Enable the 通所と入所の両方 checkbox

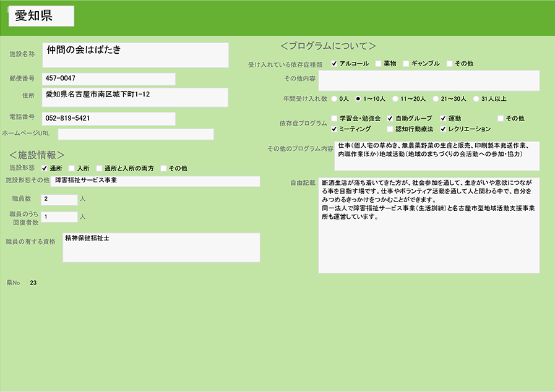pyautogui.click(x=99, y=168)
